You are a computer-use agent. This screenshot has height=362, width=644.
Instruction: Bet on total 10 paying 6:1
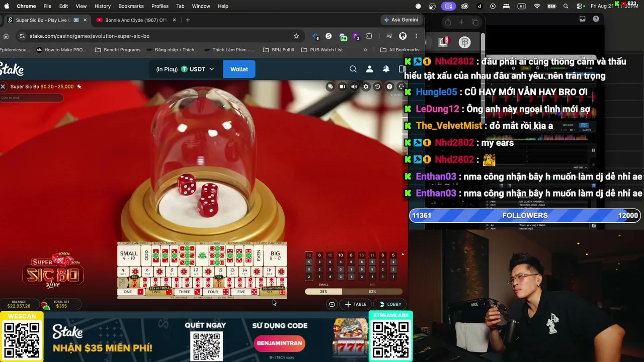195,272
